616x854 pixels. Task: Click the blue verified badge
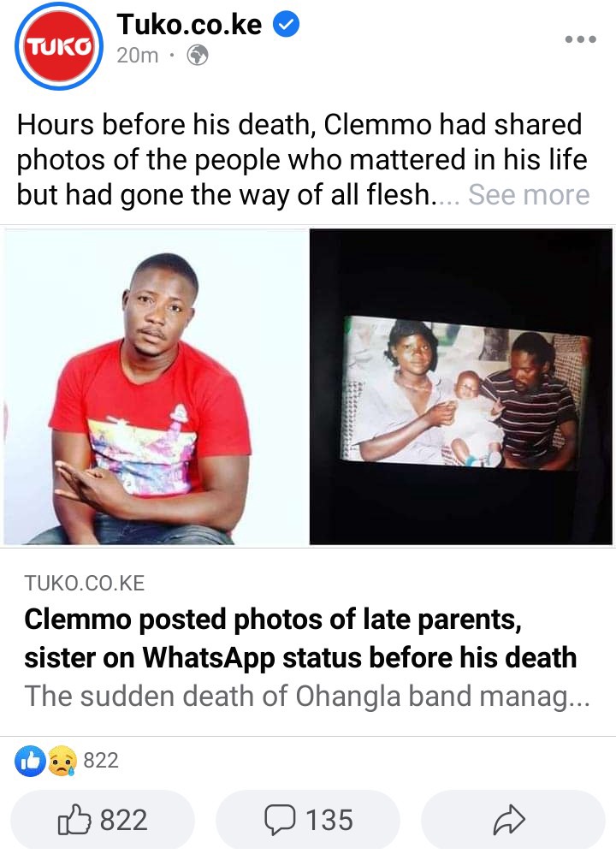point(286,25)
